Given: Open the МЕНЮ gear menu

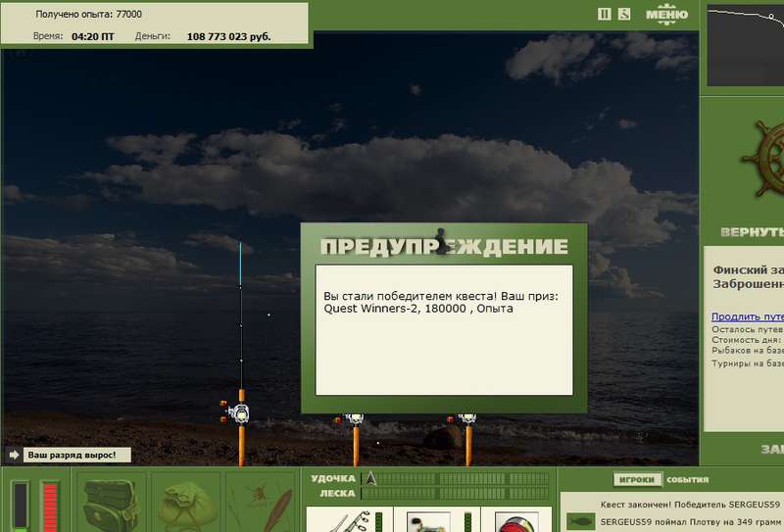Looking at the screenshot, I should coord(666,15).
